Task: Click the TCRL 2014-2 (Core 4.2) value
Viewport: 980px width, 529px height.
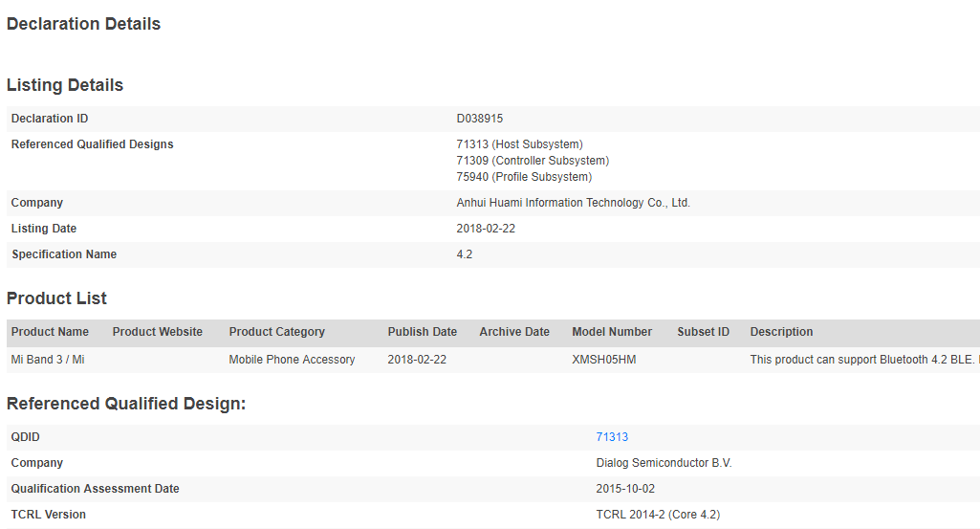Action: tap(658, 515)
